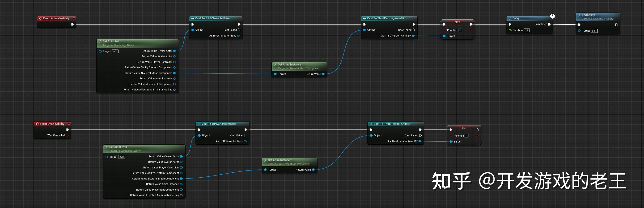The image size is (644, 208).
Task: Click Target pin on the SET node with unchecked Punched
Action: (451, 142)
